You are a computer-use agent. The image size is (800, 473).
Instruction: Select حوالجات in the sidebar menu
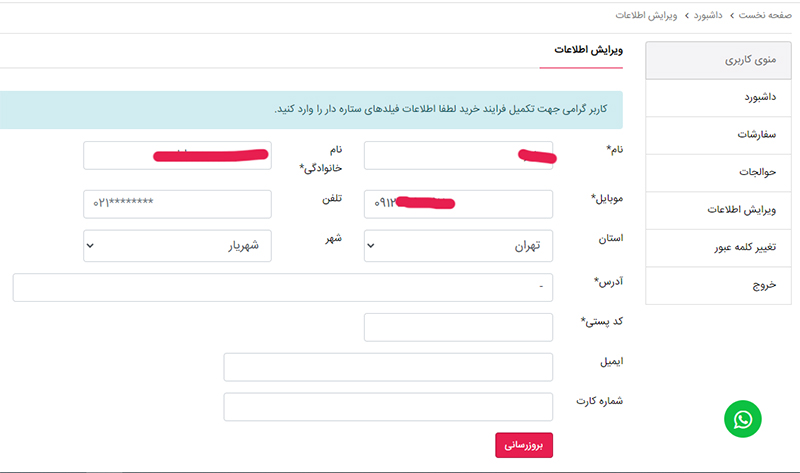[x=718, y=172]
